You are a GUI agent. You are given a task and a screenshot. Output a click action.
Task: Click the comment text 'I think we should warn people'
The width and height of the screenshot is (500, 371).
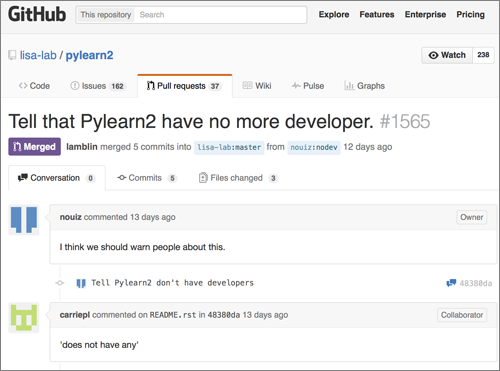tap(142, 247)
